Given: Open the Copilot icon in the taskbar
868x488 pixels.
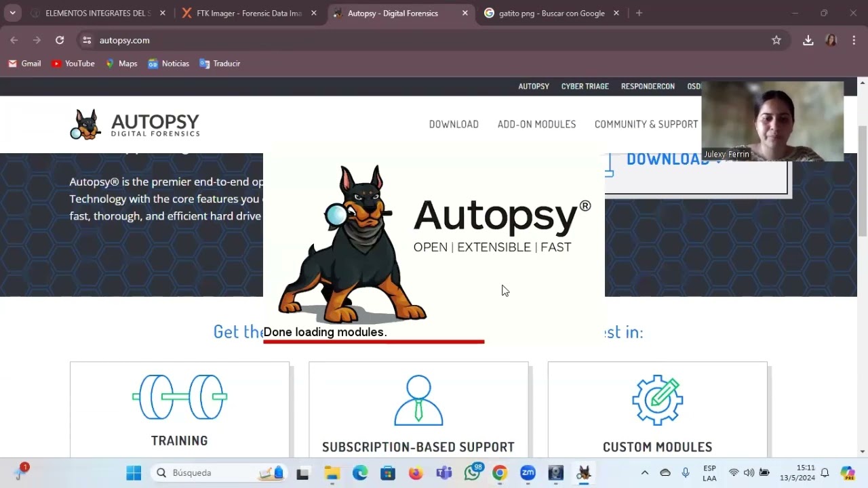Looking at the screenshot, I should click(x=848, y=472).
